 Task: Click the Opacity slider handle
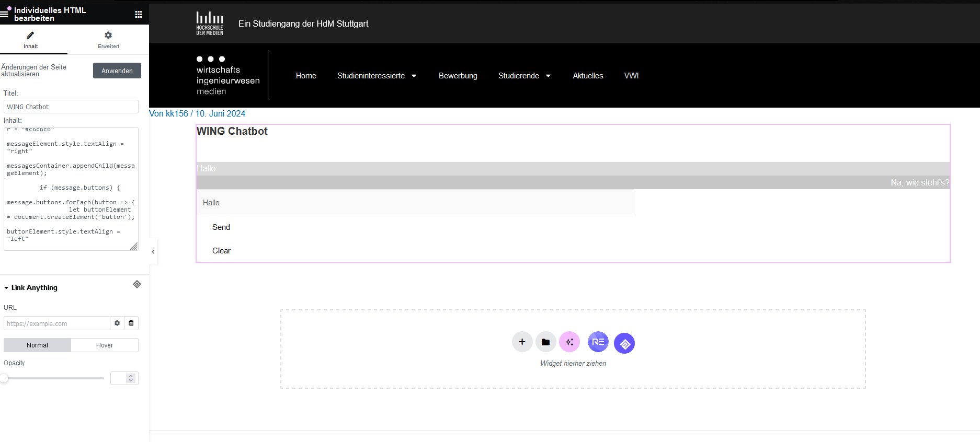4,378
